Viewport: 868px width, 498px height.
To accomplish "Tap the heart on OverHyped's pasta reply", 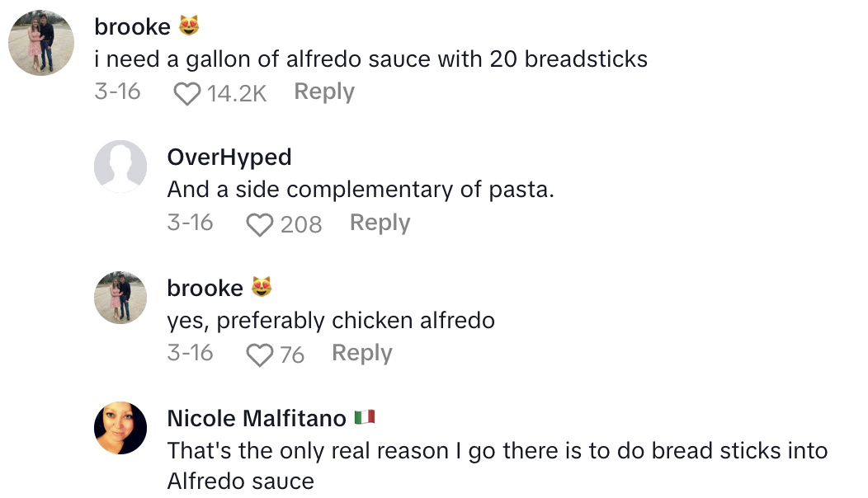I will coord(260,224).
